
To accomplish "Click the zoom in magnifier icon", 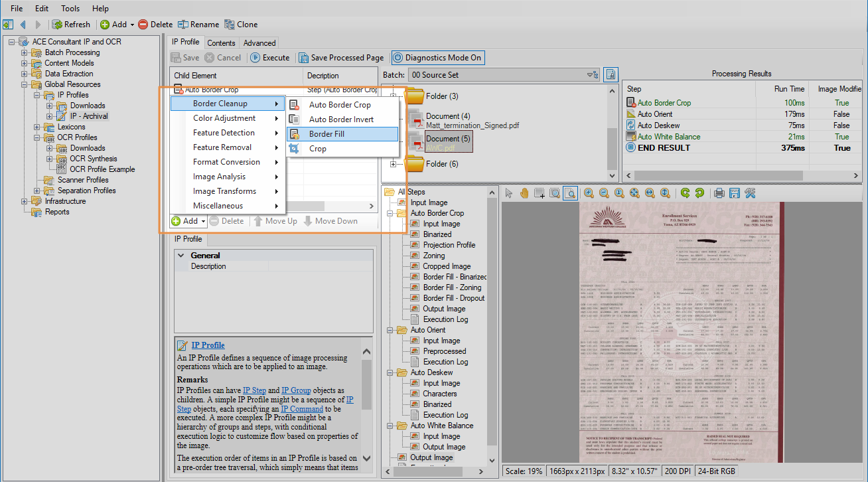I will coord(589,193).
